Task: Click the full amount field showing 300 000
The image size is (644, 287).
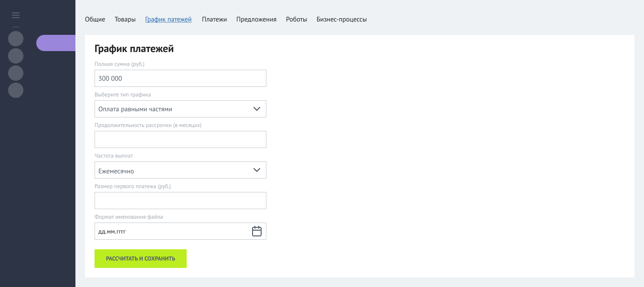Action: [180, 78]
